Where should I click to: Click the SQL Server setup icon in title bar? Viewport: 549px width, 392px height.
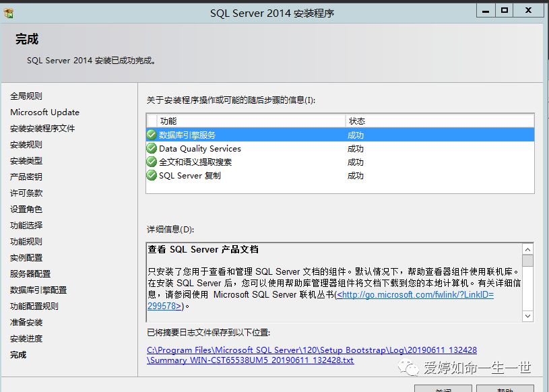pos(9,13)
